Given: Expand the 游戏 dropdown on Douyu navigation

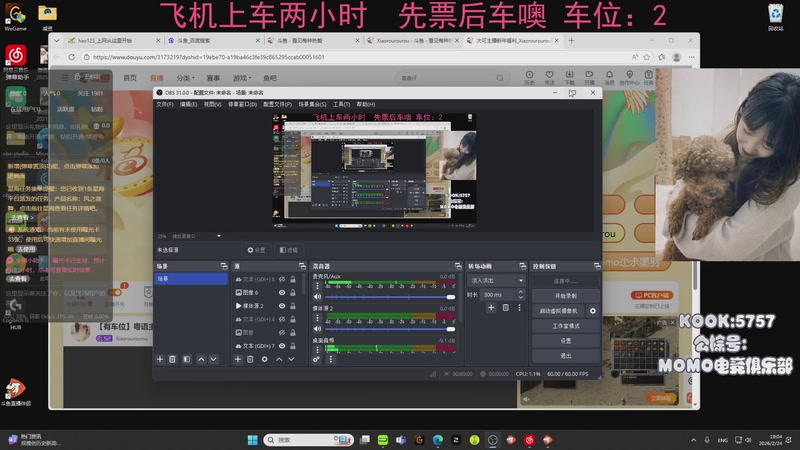Looking at the screenshot, I should click(242, 78).
